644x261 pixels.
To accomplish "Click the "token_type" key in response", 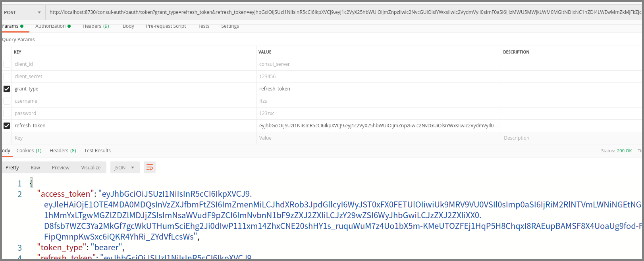I will [x=62, y=248].
